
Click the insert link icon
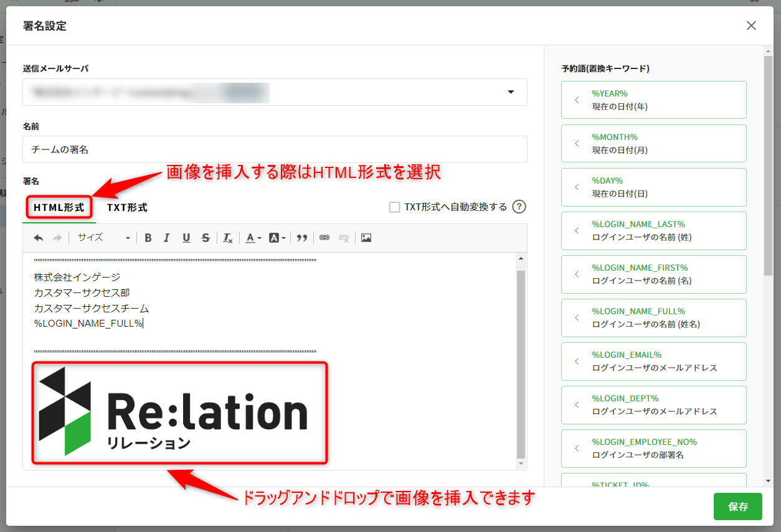[324, 238]
